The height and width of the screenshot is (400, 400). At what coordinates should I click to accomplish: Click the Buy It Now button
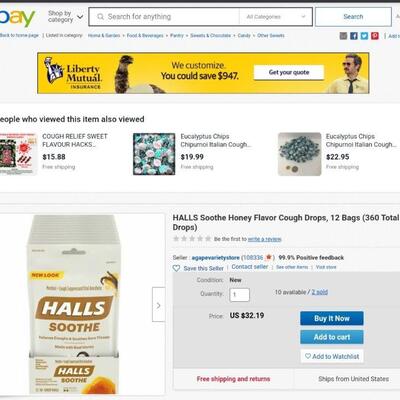(332, 318)
